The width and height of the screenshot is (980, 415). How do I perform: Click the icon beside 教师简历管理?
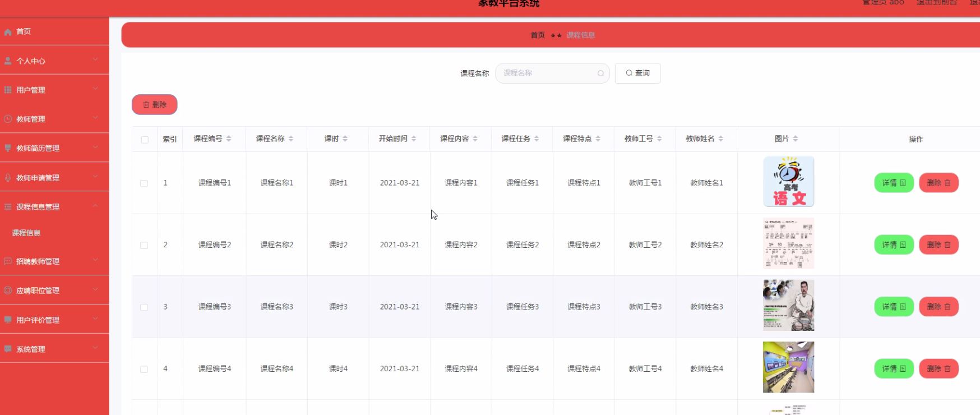(8, 148)
